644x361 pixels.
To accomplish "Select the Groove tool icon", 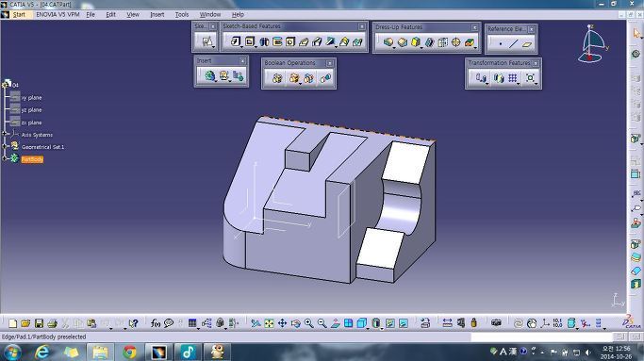I will pyautogui.click(x=277, y=41).
